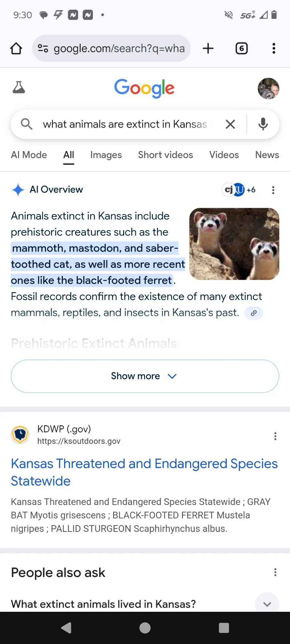
Task: Tap the Chrome home icon
Action: point(16,49)
